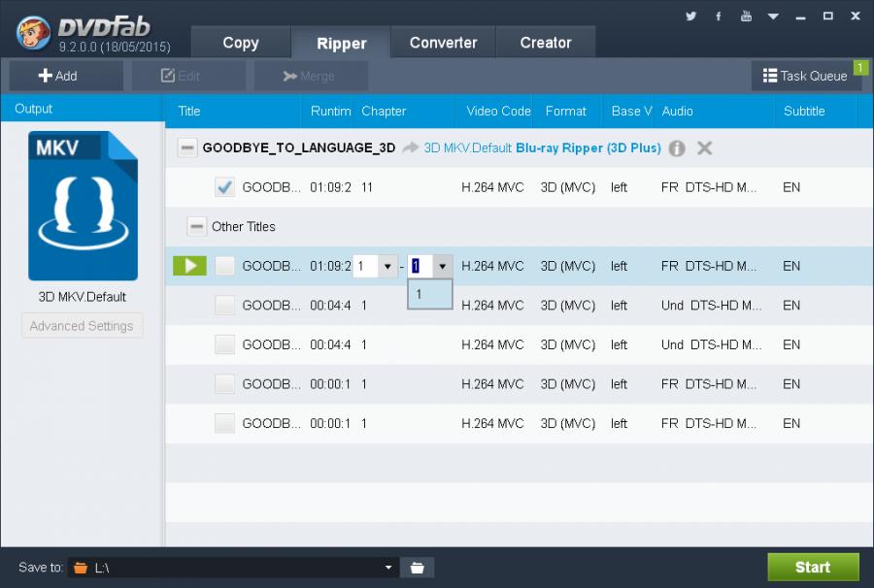Click the Facebook icon in title bar
Viewport: 874px width, 588px height.
coord(719,16)
